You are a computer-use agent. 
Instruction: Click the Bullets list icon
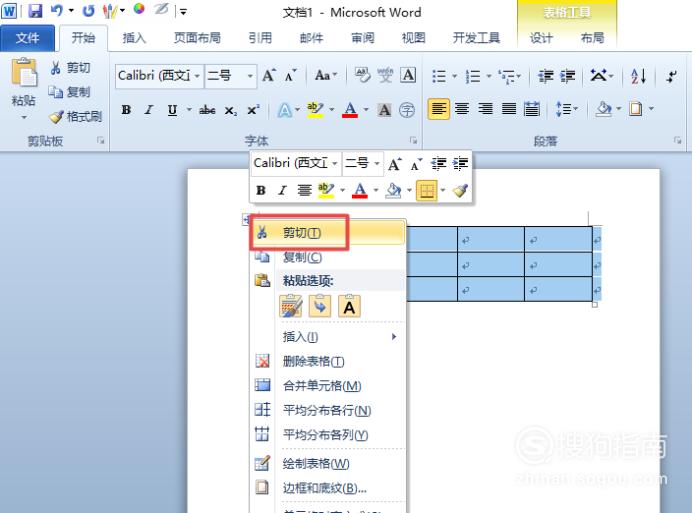[439, 76]
